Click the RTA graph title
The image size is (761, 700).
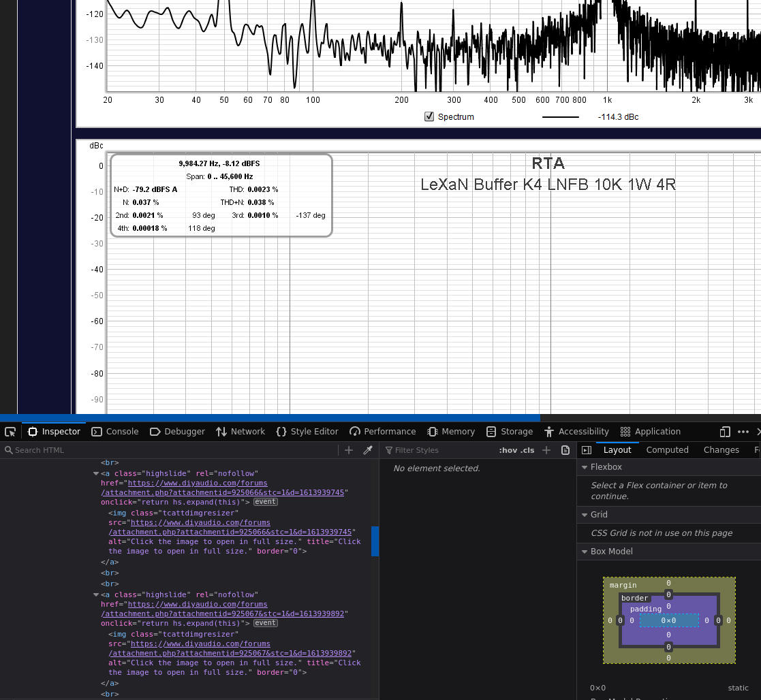coord(548,163)
